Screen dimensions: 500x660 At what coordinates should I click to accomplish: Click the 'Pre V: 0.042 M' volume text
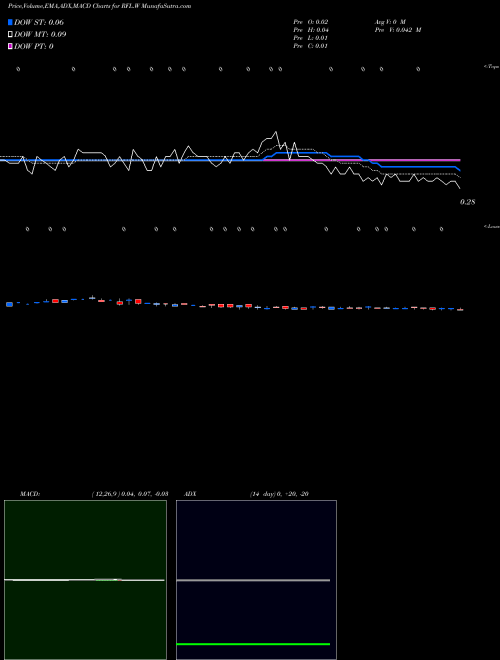click(x=398, y=30)
